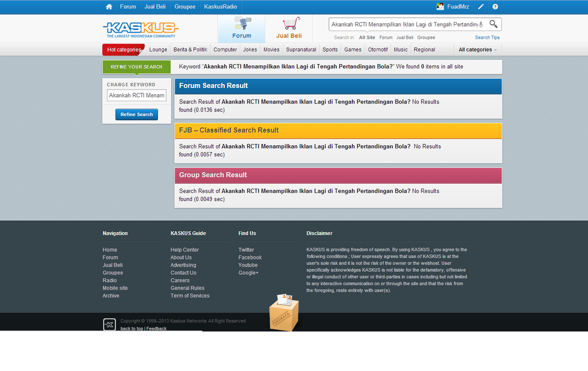
Task: Open the FuadMrz username link
Action: pos(458,7)
